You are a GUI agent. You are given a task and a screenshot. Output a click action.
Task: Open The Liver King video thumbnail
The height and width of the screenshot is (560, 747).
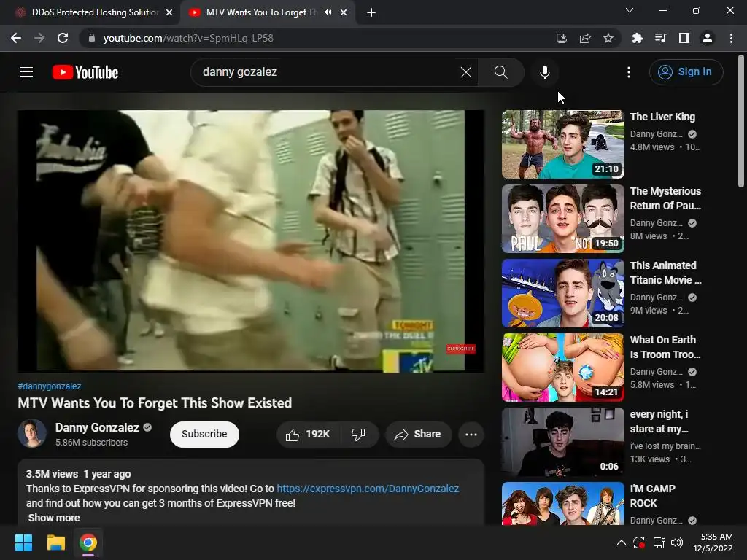(562, 144)
